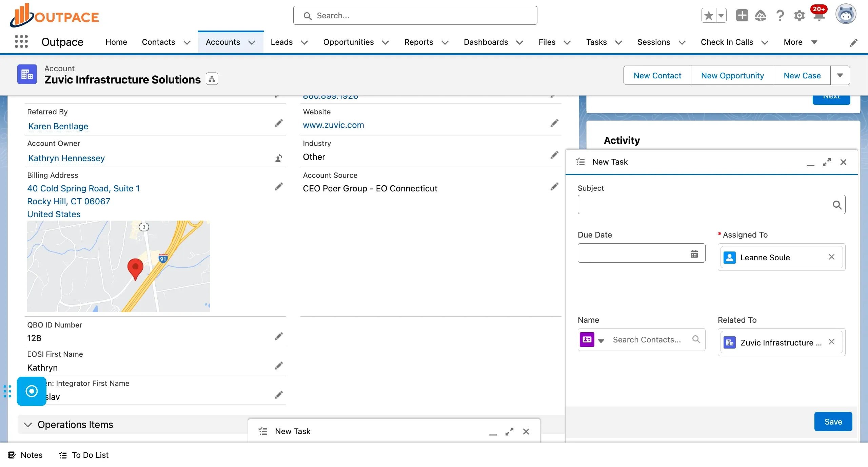Change owner icon next to Kathryn Hennessey

(279, 158)
